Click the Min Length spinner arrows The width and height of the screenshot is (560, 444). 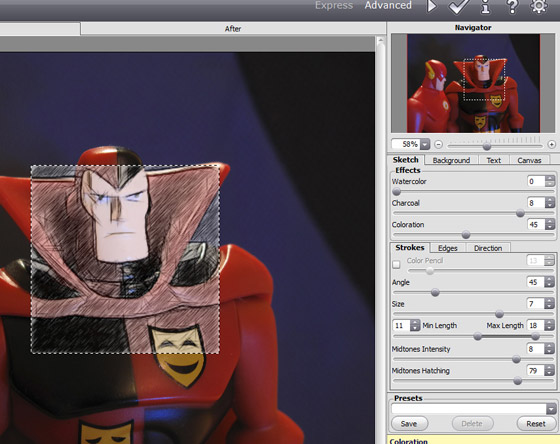pos(415,325)
